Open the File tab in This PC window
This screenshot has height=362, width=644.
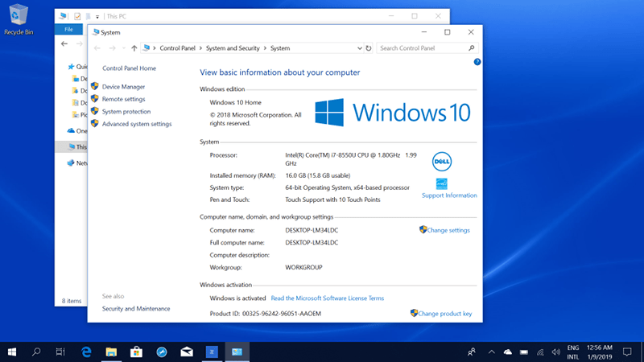coord(68,29)
